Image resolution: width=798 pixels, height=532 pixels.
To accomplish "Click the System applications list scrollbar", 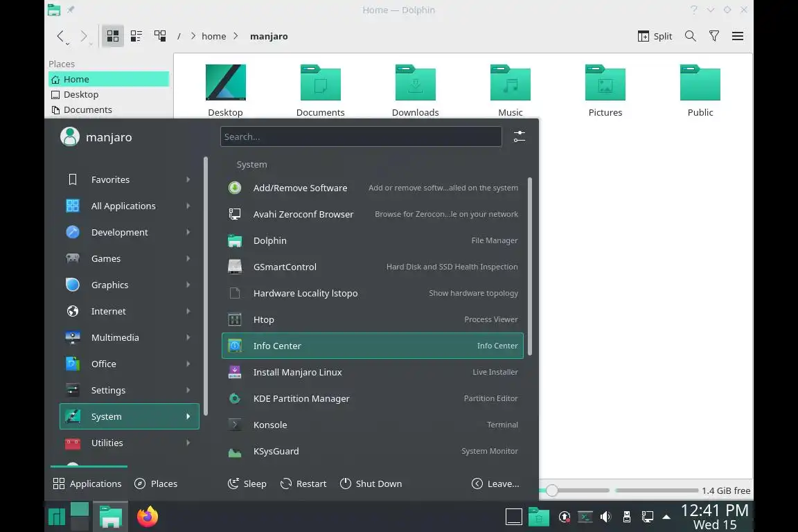I will coord(530,266).
